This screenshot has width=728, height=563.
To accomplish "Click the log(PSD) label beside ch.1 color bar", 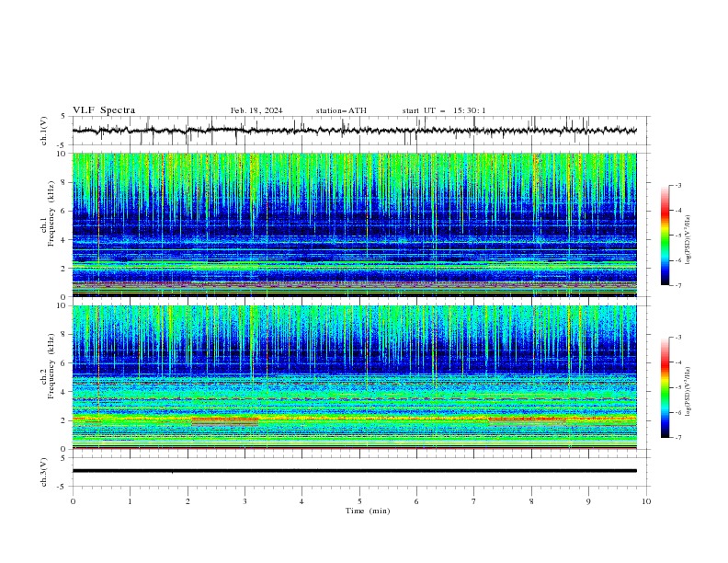I will click(688, 240).
